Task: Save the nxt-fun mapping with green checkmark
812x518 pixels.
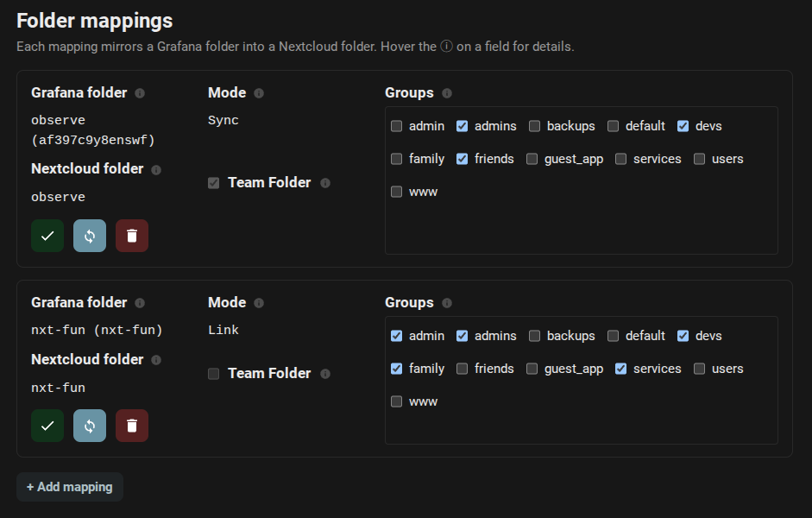Action: (47, 426)
